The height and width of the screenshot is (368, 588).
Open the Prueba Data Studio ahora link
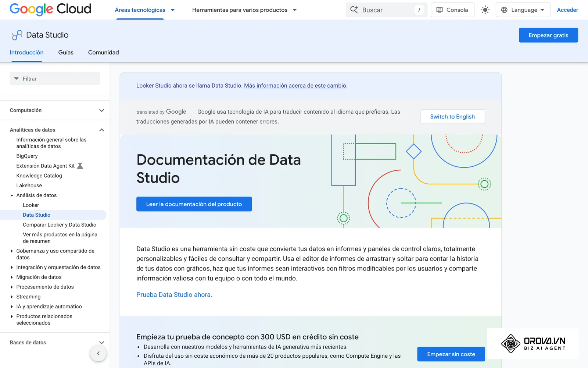point(174,295)
